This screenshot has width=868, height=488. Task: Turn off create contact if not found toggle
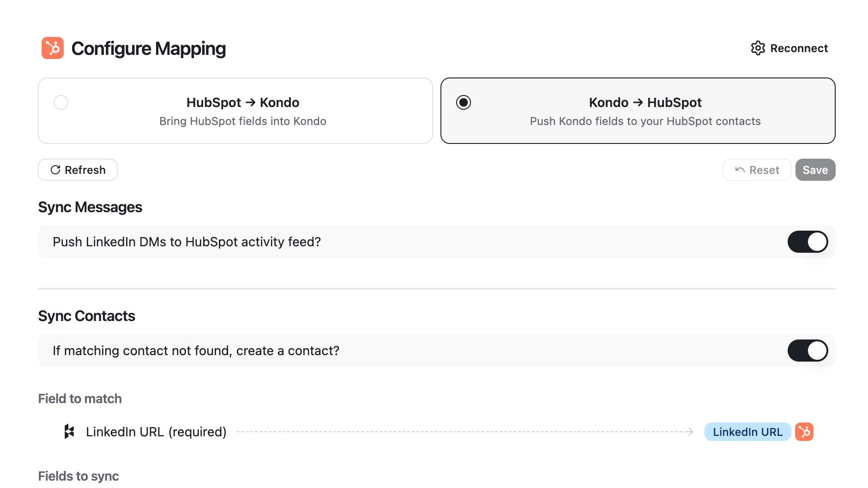tap(808, 351)
